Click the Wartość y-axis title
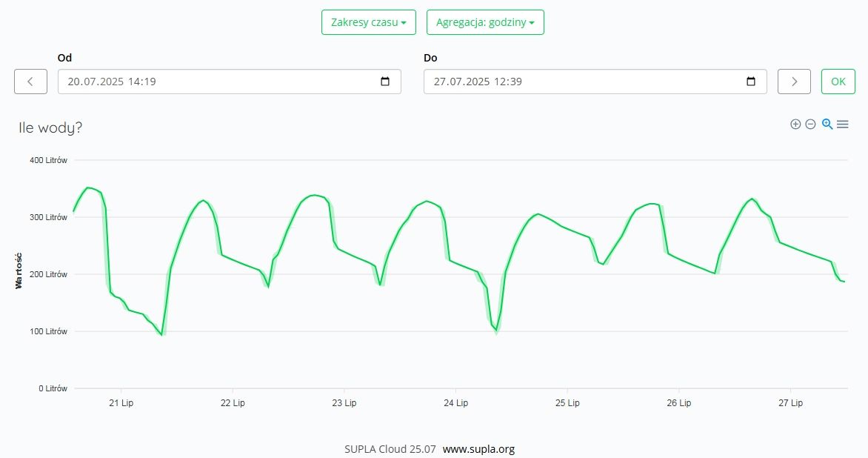Image resolution: width=868 pixels, height=458 pixels. point(19,271)
